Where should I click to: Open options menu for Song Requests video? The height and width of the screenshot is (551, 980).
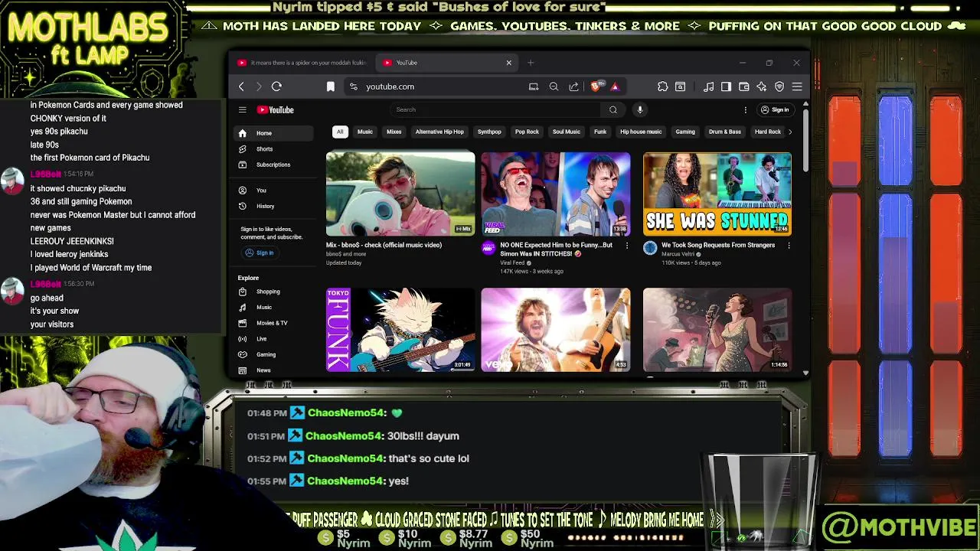click(x=789, y=246)
